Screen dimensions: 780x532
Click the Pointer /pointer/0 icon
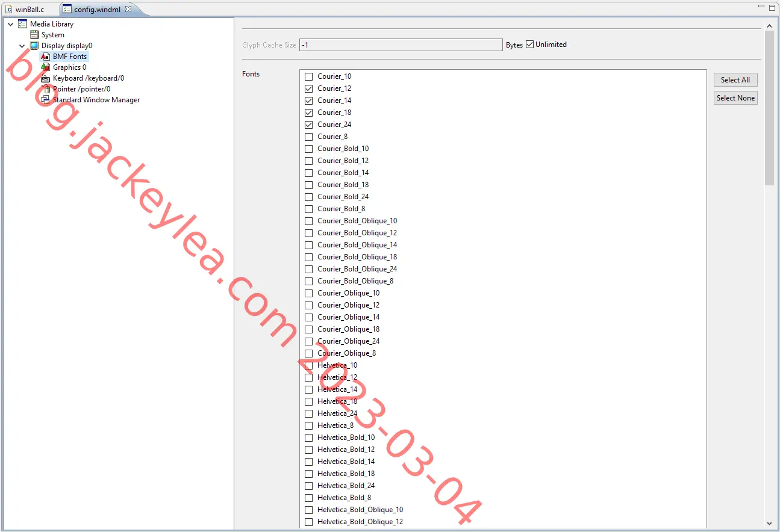[45, 89]
